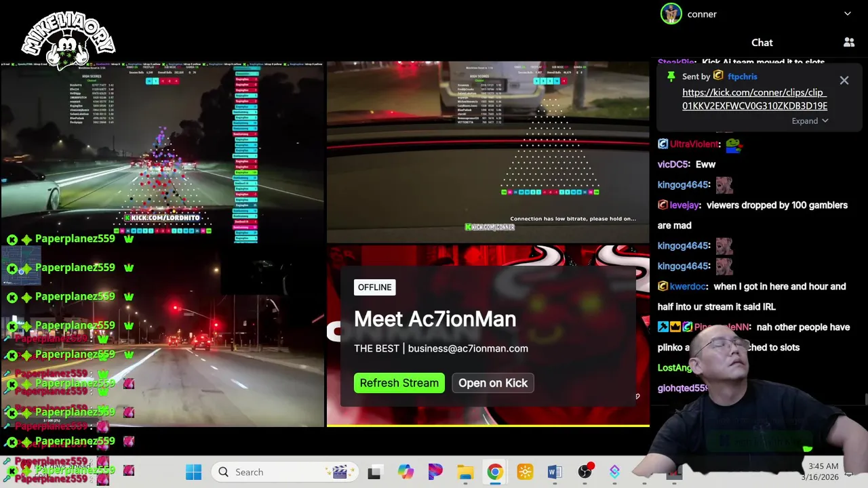Open Microsoft Word from the taskbar

pyautogui.click(x=555, y=472)
